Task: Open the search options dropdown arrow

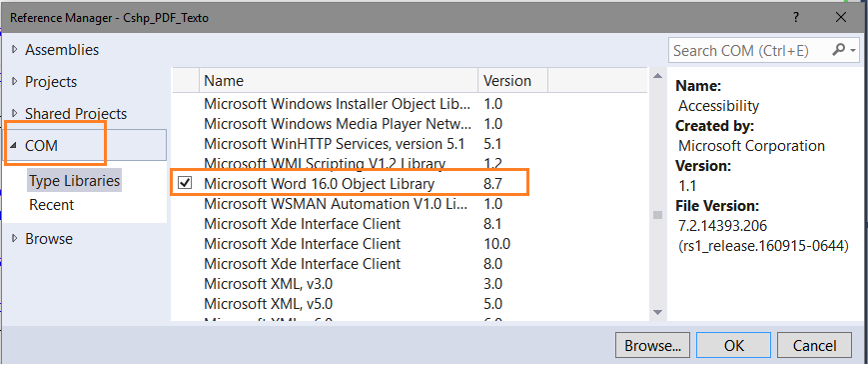Action: (852, 51)
